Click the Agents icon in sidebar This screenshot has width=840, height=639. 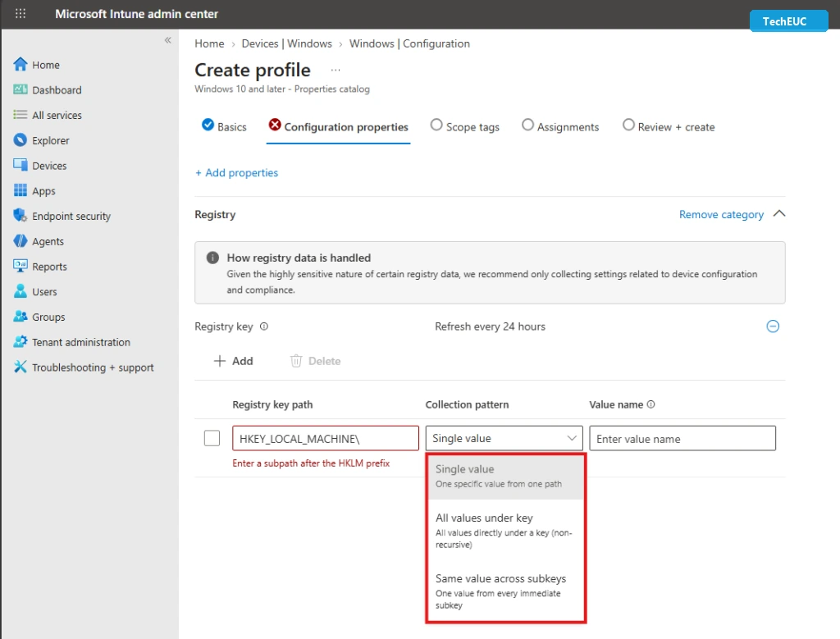(21, 241)
